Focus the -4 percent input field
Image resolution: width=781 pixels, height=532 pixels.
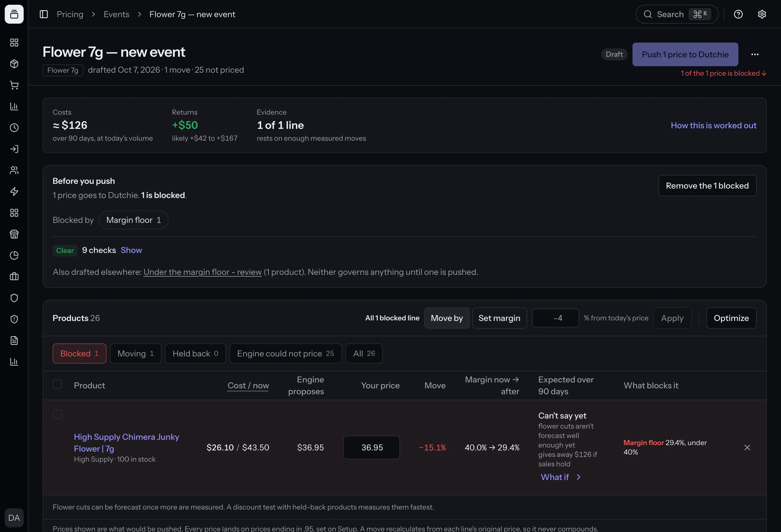tap(555, 318)
